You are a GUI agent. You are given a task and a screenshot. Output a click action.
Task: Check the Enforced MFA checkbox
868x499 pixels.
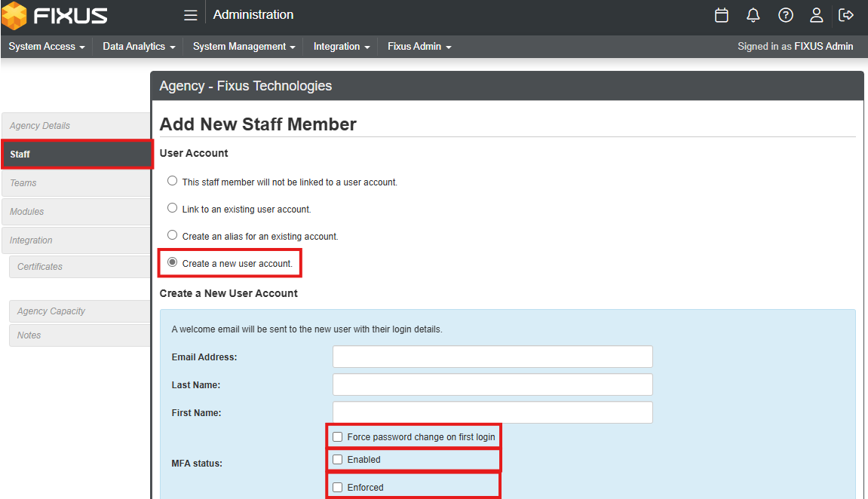(337, 487)
